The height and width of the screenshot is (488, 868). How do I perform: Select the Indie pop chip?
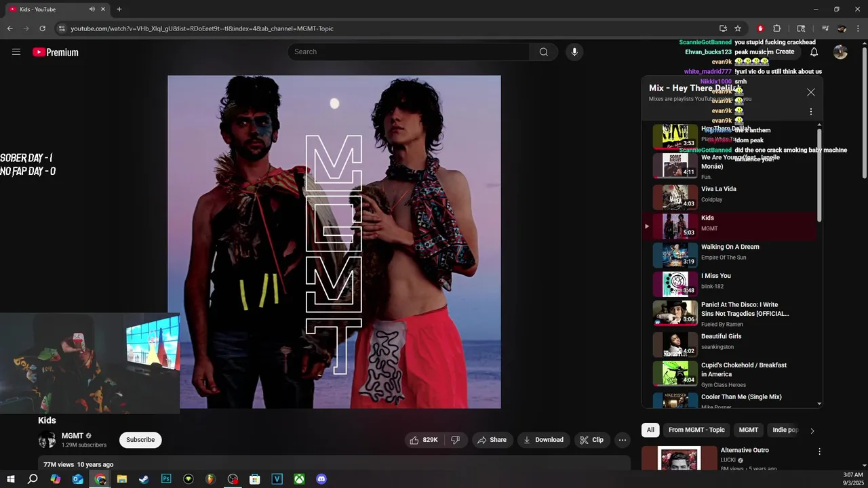coord(785,430)
